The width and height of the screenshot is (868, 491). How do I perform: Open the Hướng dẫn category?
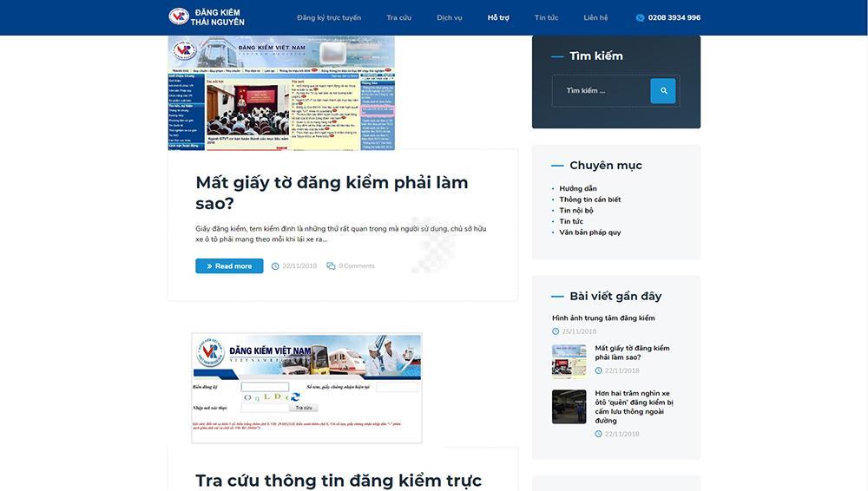pyautogui.click(x=578, y=188)
